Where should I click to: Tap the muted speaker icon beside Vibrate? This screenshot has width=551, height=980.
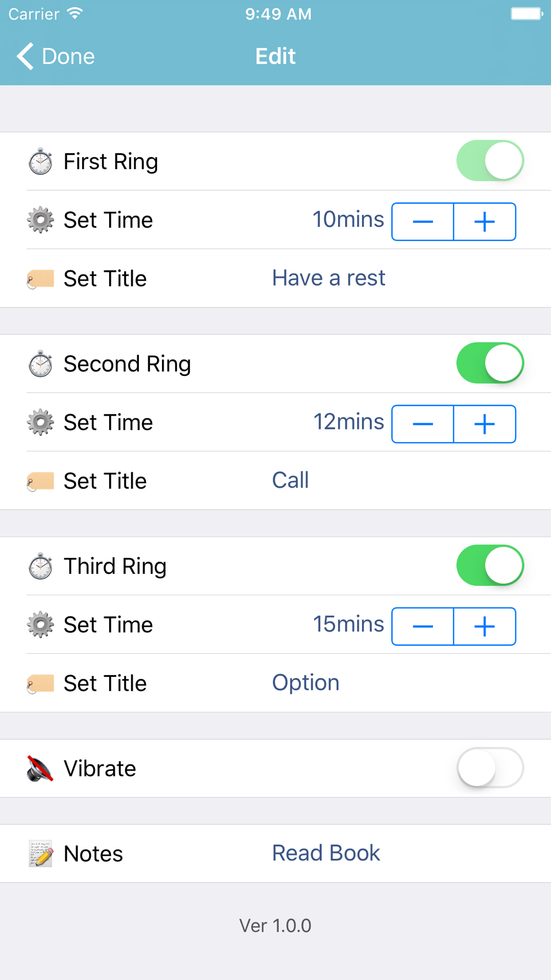(40, 769)
